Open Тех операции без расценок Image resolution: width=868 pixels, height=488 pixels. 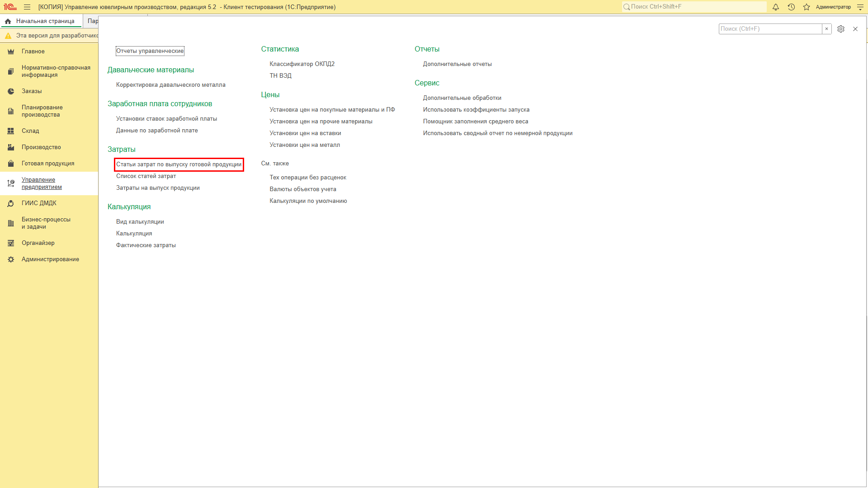pos(308,178)
